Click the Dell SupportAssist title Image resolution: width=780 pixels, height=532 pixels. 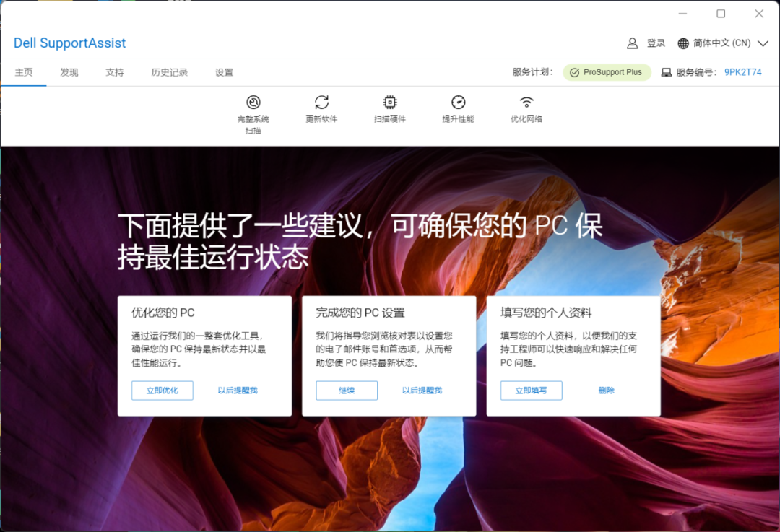pyautogui.click(x=69, y=43)
